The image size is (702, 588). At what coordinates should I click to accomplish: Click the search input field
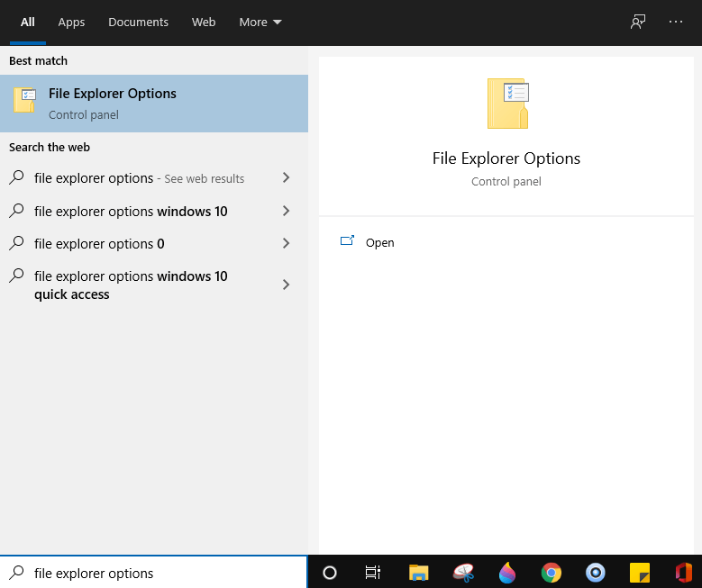tap(154, 573)
